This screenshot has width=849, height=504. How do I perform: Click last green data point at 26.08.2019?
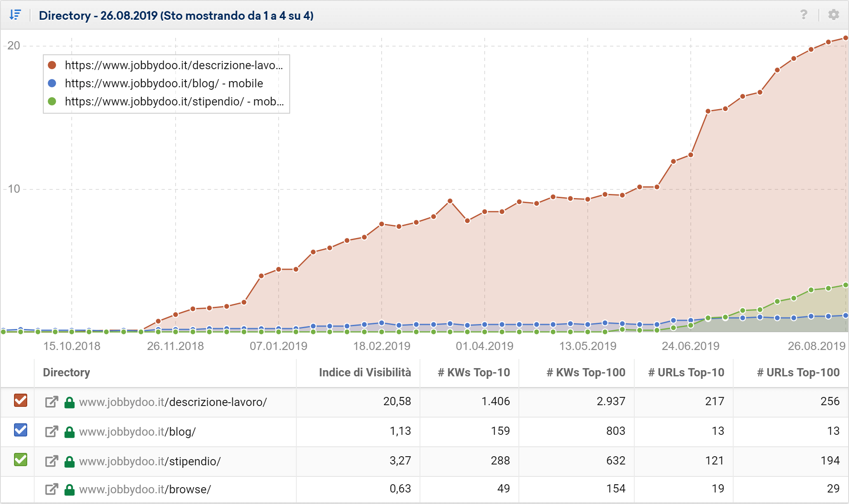click(846, 285)
